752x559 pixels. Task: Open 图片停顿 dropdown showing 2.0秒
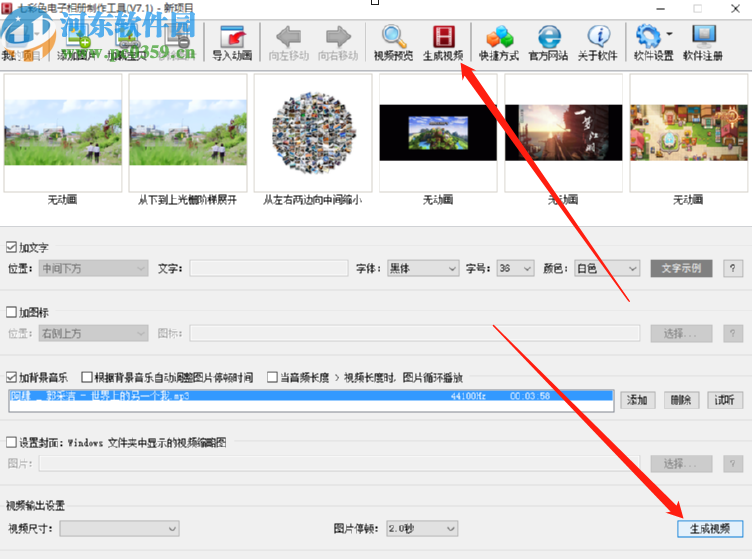(422, 529)
